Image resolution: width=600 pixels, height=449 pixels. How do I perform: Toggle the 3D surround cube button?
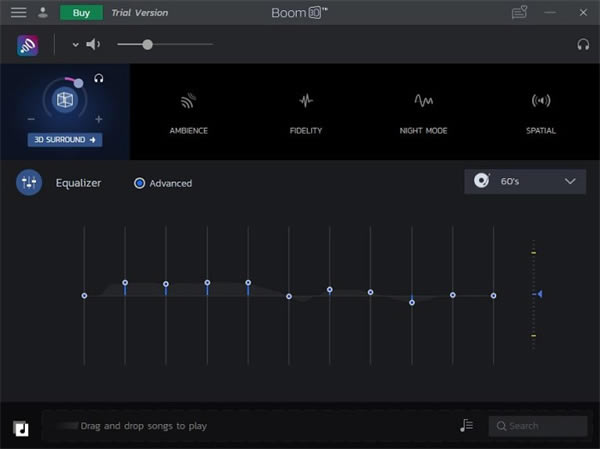coord(64,101)
